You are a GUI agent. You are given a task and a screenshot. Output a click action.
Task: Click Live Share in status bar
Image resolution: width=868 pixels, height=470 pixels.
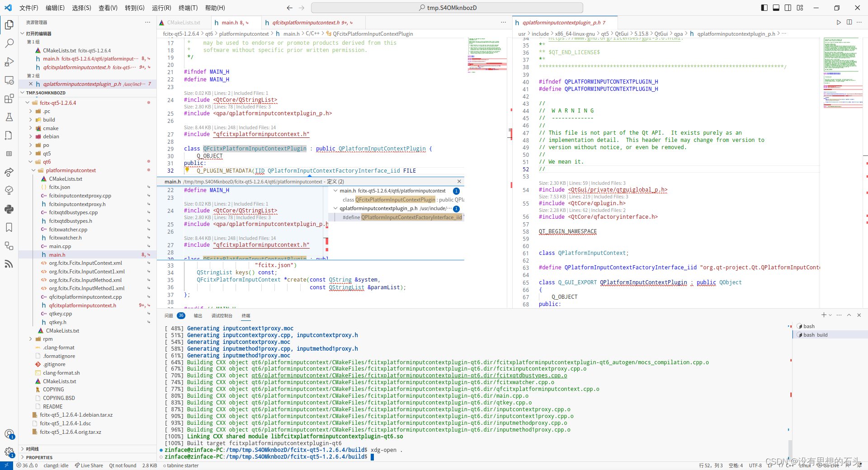click(x=89, y=465)
